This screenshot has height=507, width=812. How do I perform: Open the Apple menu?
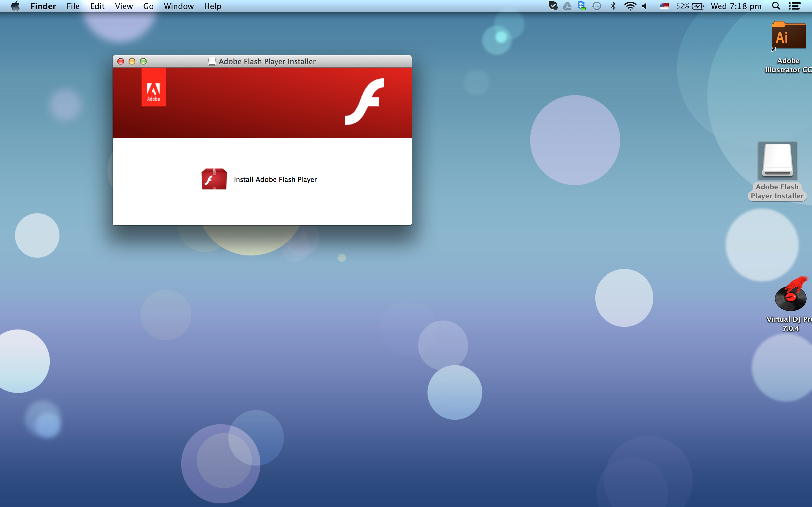click(x=15, y=6)
